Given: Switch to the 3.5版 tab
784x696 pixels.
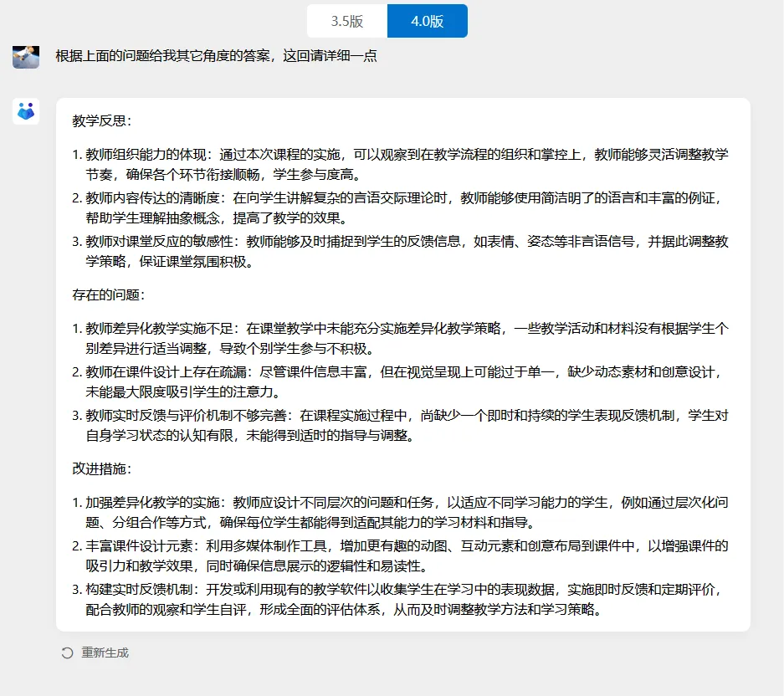Looking at the screenshot, I should point(347,21).
